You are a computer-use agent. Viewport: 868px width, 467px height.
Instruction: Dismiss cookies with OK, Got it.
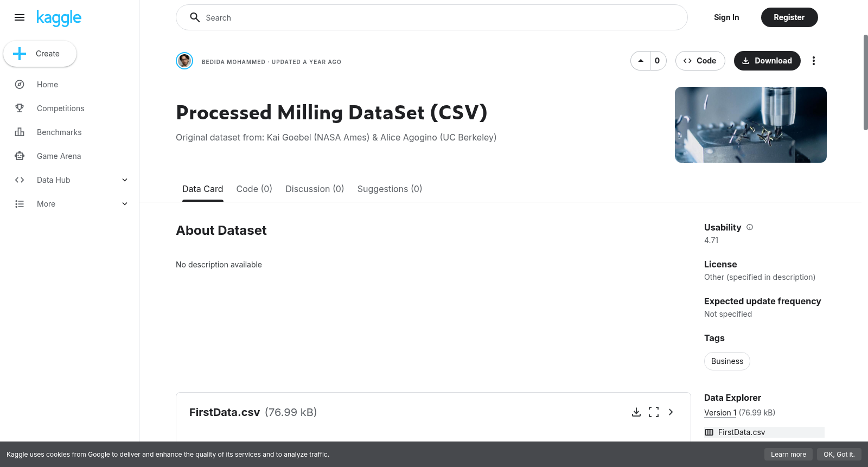coord(839,455)
